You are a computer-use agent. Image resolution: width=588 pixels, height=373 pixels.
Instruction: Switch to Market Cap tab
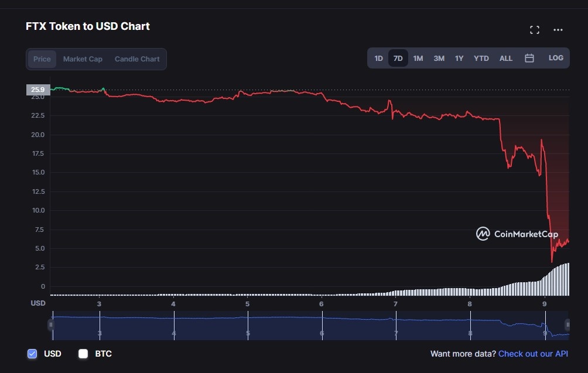83,59
